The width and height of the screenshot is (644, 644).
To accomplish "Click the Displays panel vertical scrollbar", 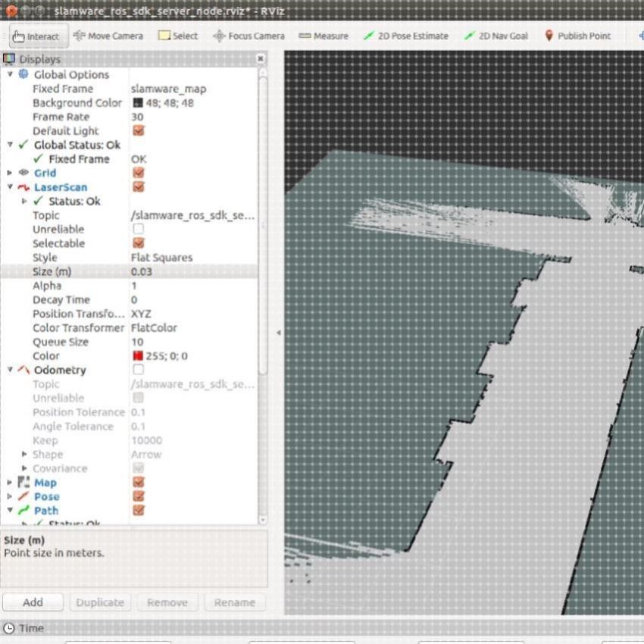I will pyautogui.click(x=263, y=226).
